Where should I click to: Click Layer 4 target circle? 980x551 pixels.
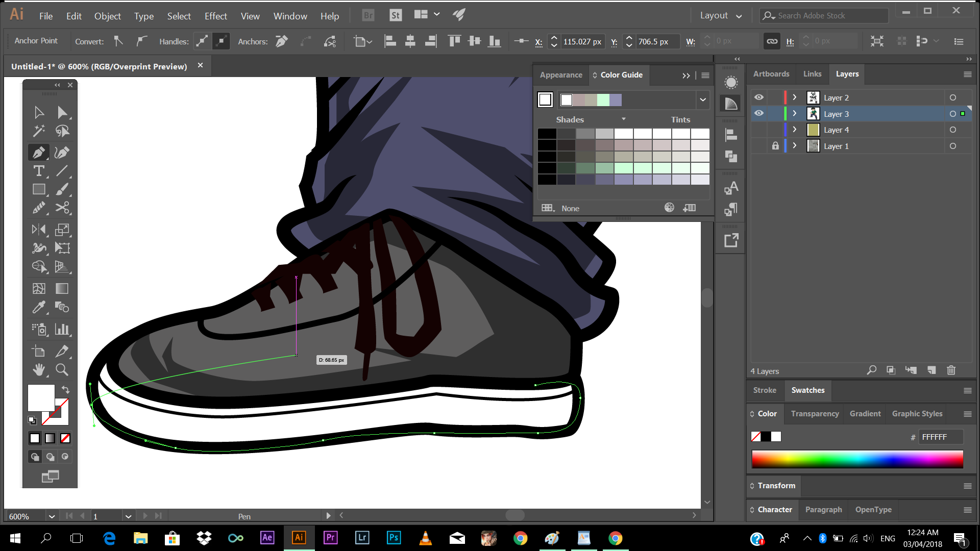952,130
